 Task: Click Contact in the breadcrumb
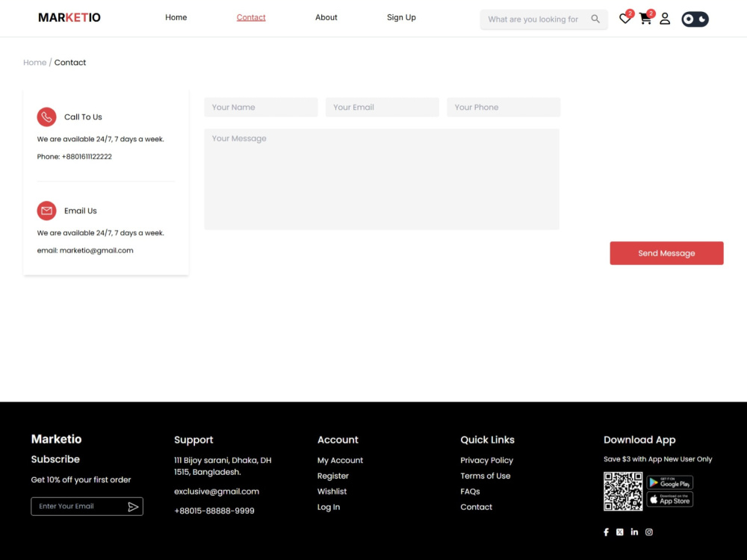[x=70, y=63]
